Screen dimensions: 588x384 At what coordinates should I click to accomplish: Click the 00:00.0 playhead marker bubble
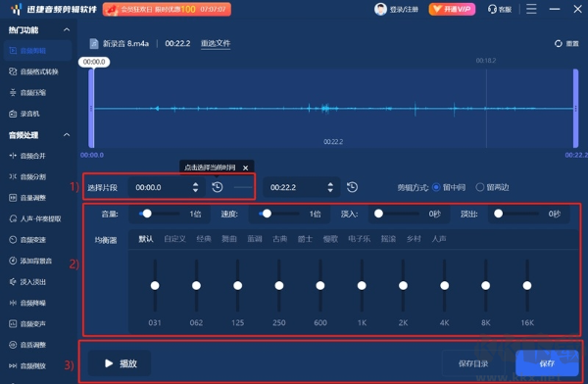tap(94, 62)
